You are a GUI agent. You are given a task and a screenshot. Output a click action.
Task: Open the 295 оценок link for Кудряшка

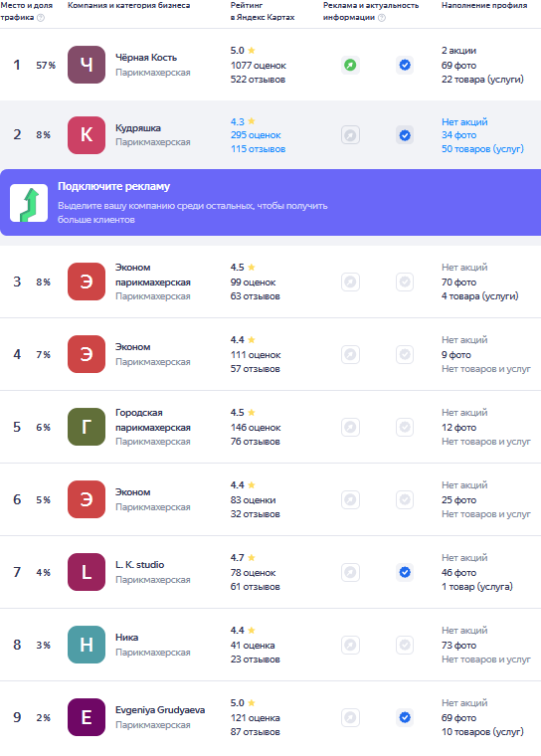(256, 135)
